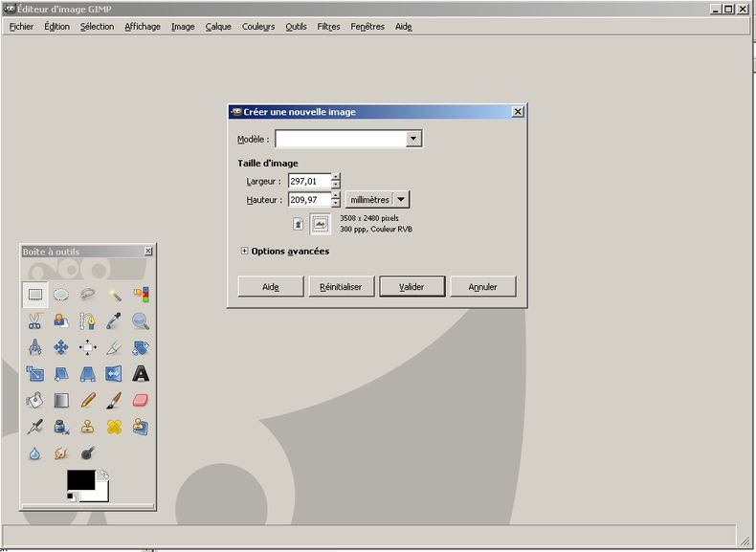Open the millimètres unit dropdown
Image resolution: width=756 pixels, height=552 pixels.
(377, 200)
